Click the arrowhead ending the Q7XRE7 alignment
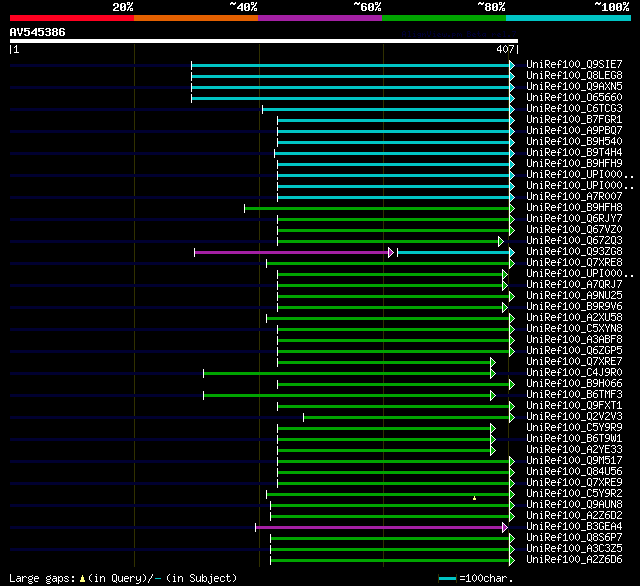The width and height of the screenshot is (640, 586). click(493, 362)
